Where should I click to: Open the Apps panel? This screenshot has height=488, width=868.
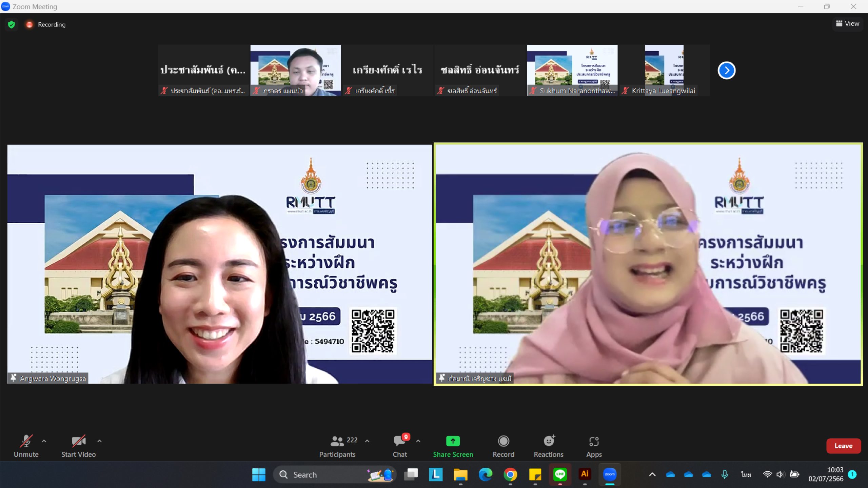coord(594,446)
